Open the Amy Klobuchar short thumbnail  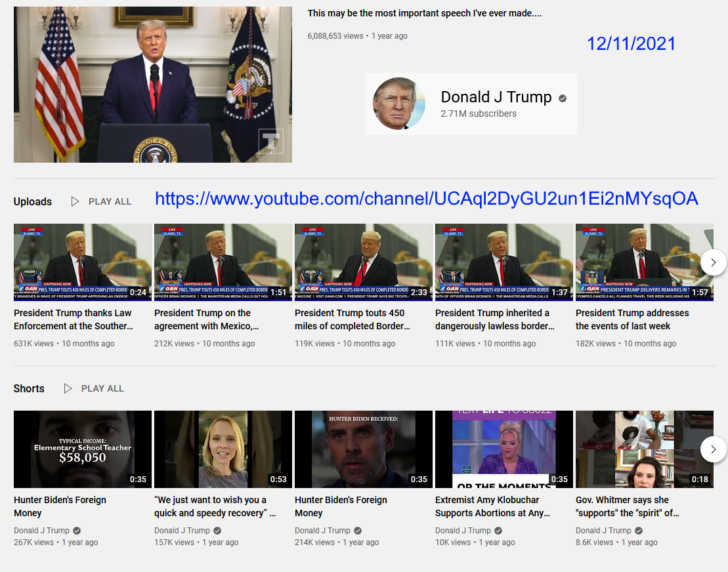[x=503, y=449]
